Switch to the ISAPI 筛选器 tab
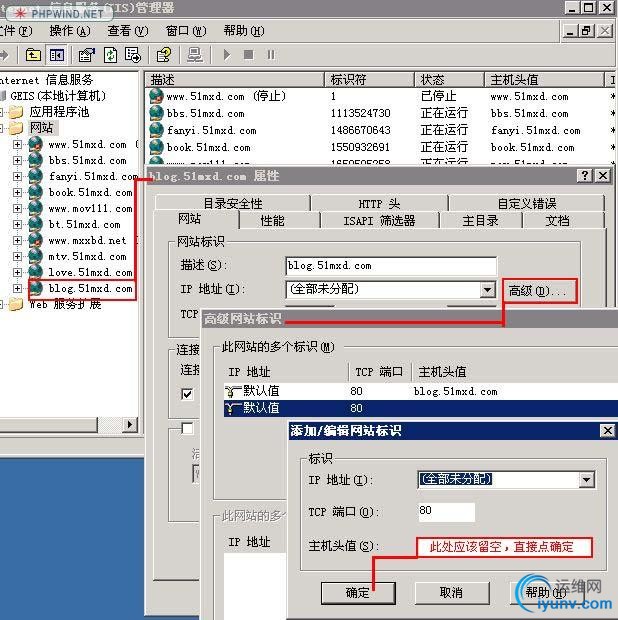This screenshot has width=618, height=620. (379, 221)
